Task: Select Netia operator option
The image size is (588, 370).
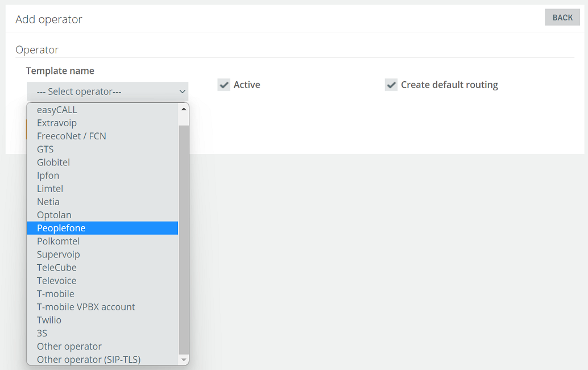Action: [102, 202]
